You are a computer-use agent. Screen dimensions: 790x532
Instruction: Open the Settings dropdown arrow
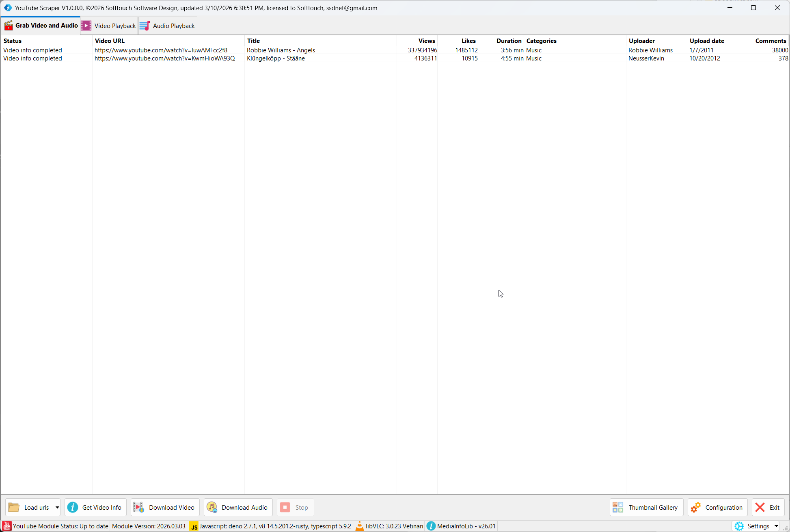coord(776,526)
